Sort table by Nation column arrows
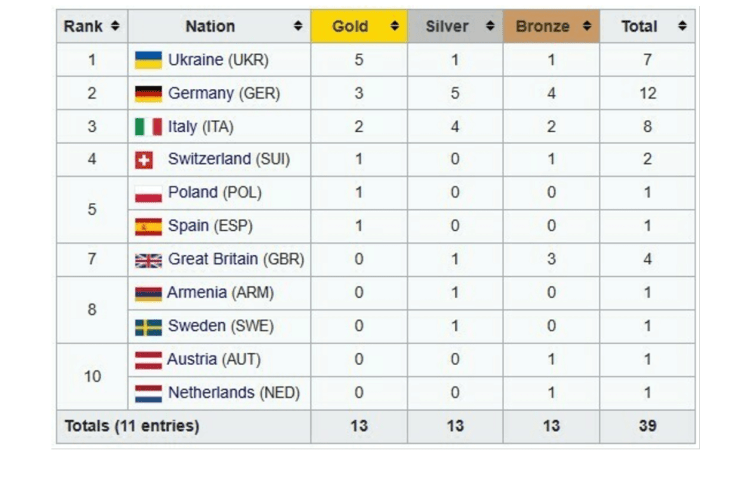750x500 pixels. [x=298, y=26]
